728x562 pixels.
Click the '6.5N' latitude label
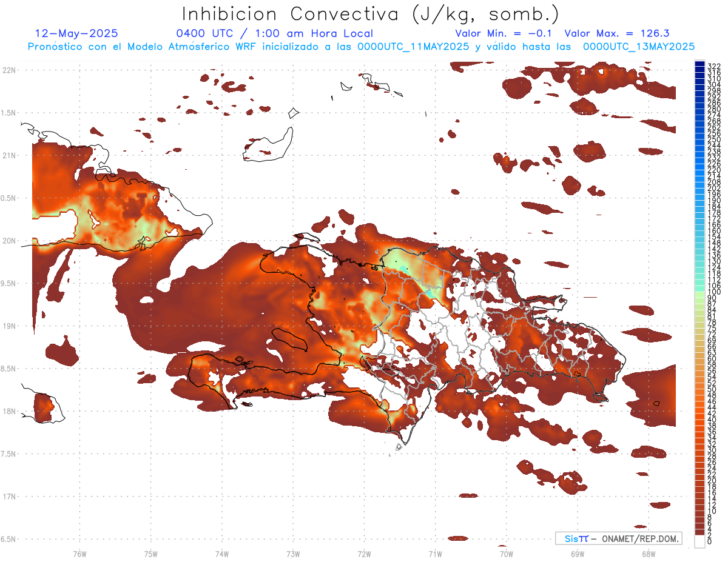pos(9,539)
